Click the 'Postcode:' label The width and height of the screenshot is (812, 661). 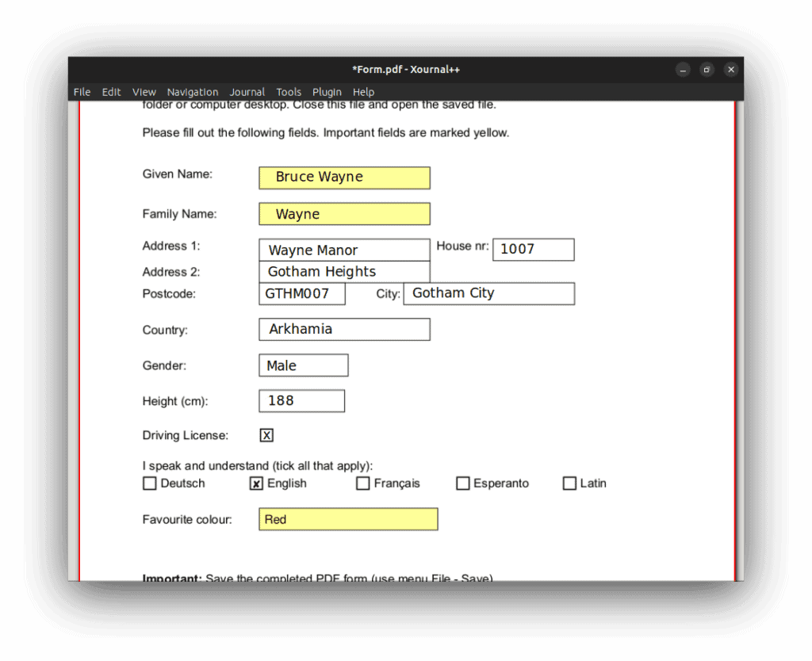pos(170,294)
